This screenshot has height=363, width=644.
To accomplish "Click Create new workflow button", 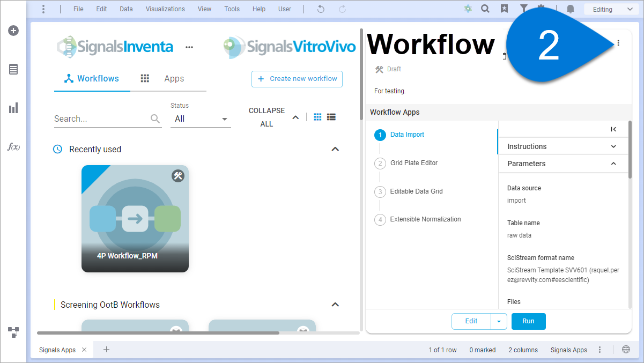I will [x=297, y=79].
